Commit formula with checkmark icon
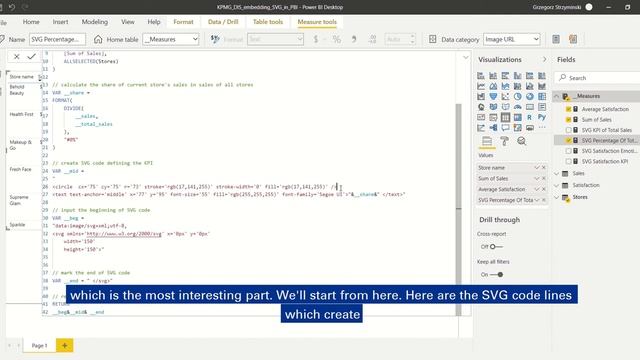 (x=31, y=57)
